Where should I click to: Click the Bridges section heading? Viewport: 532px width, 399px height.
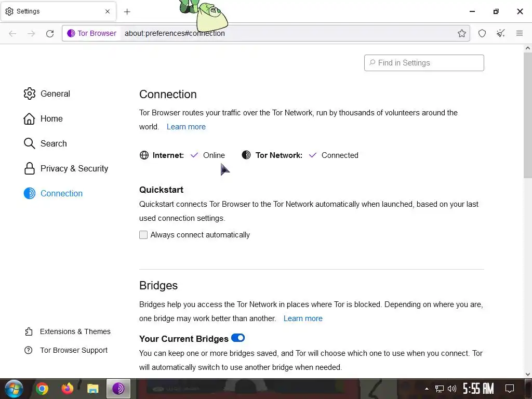coord(158,286)
